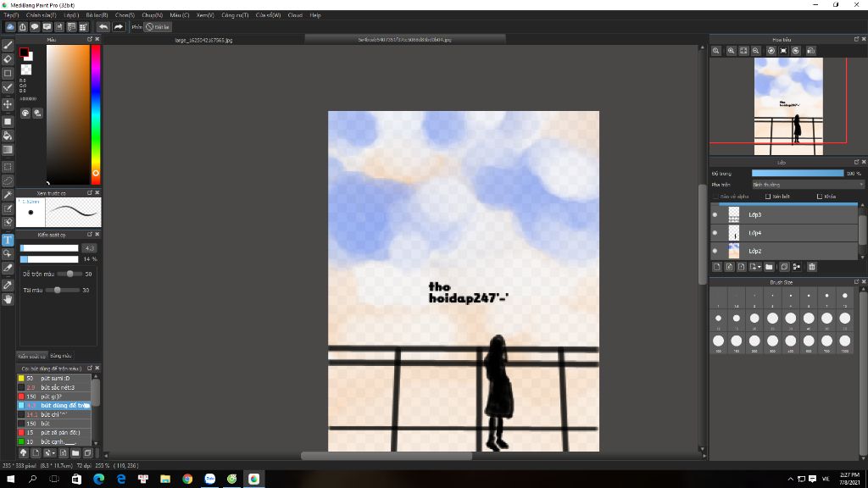
Task: Select the Move tool with four arrows
Action: (x=8, y=104)
